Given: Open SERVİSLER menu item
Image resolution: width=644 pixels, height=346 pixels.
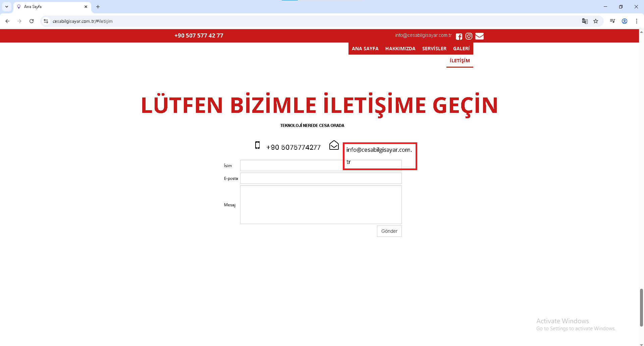Looking at the screenshot, I should (434, 49).
